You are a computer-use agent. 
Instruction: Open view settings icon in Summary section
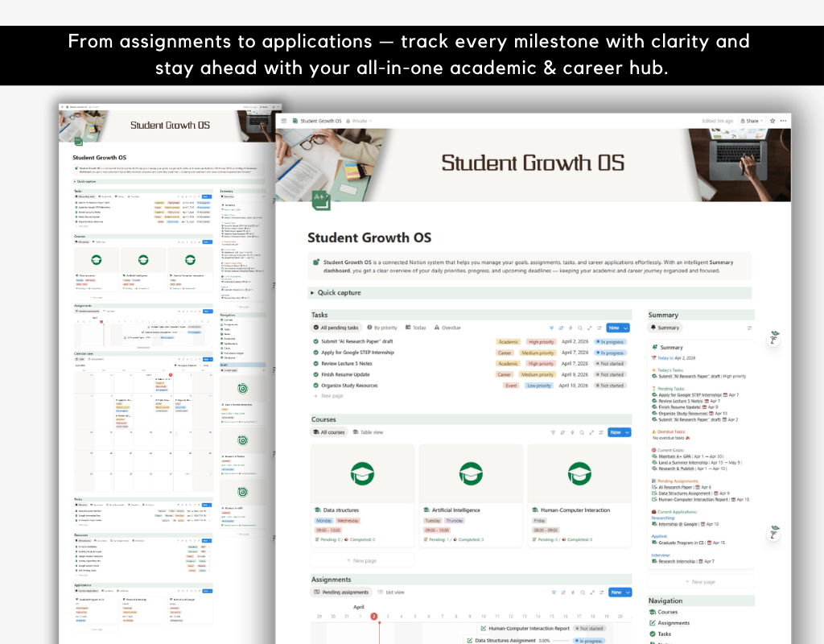[x=749, y=328]
